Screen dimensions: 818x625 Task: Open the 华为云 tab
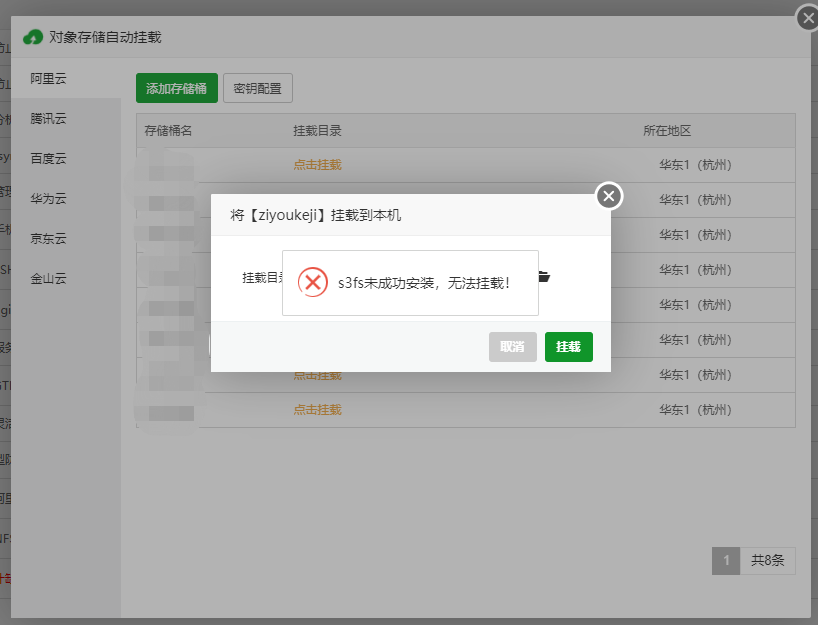click(x=66, y=198)
